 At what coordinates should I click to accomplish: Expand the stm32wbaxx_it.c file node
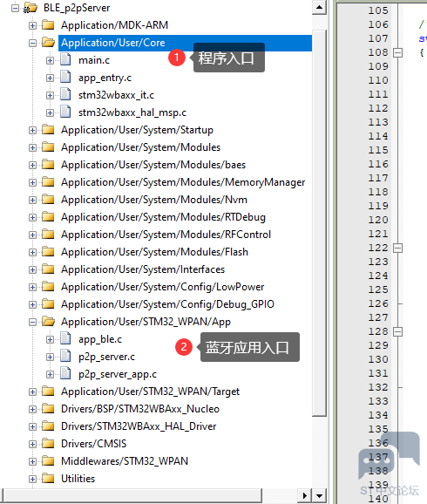[x=50, y=95]
